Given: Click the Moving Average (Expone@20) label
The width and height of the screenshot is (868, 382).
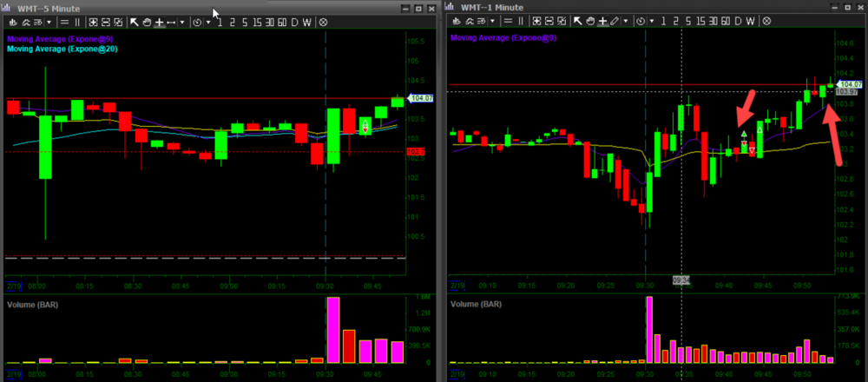Looking at the screenshot, I should point(62,49).
